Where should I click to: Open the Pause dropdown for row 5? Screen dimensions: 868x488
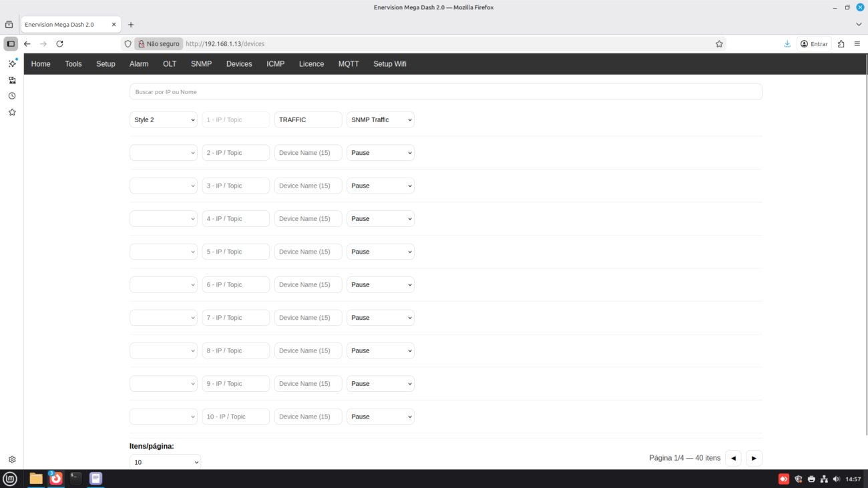tap(380, 252)
